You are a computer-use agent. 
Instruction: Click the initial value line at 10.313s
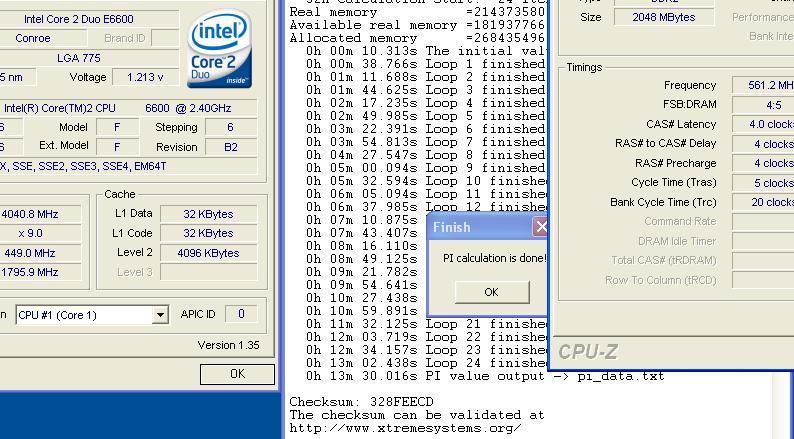click(427, 51)
